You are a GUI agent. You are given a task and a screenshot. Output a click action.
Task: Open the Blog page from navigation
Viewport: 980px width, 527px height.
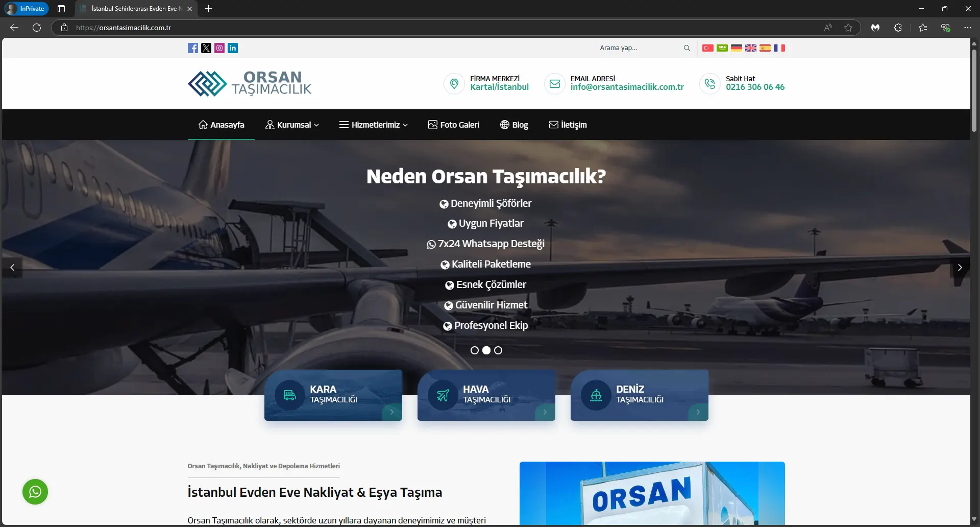coord(514,125)
